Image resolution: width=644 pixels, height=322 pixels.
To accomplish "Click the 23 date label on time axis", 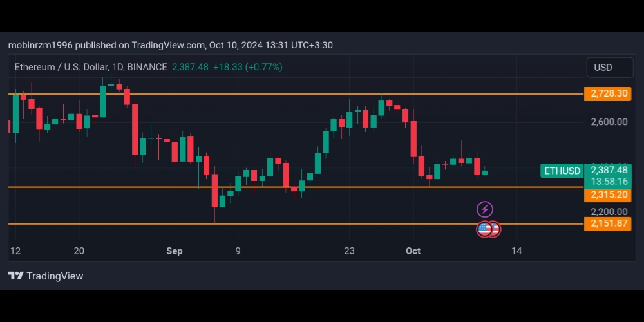I will coord(350,251).
